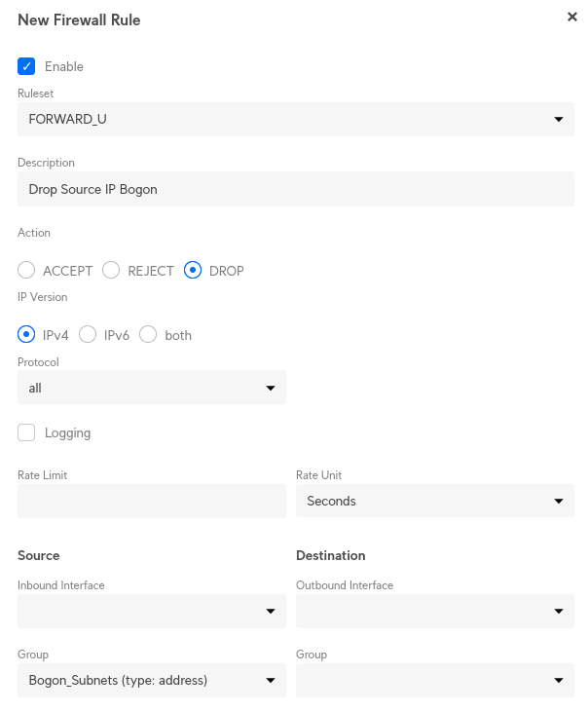The width and height of the screenshot is (588, 712).
Task: Uncheck the Enable checkbox
Action: (x=26, y=66)
